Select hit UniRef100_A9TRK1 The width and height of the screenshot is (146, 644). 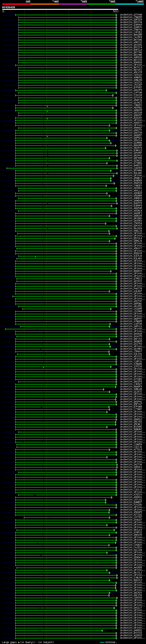(131, 188)
